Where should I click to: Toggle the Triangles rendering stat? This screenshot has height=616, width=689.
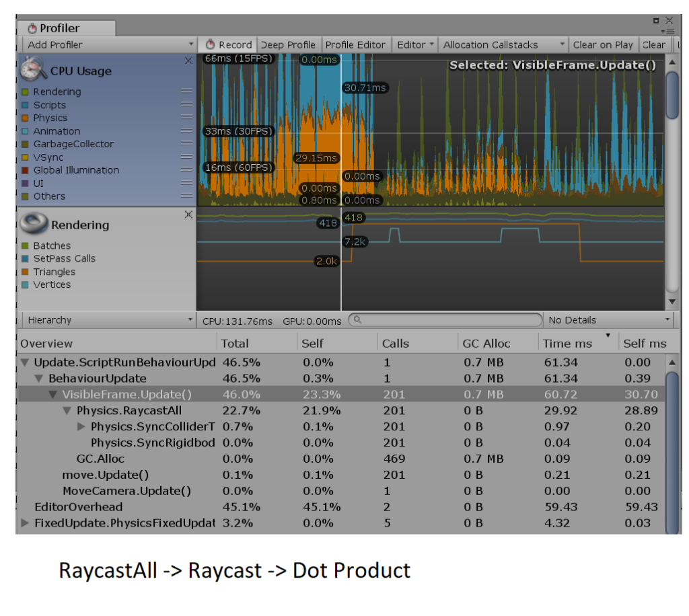25,272
